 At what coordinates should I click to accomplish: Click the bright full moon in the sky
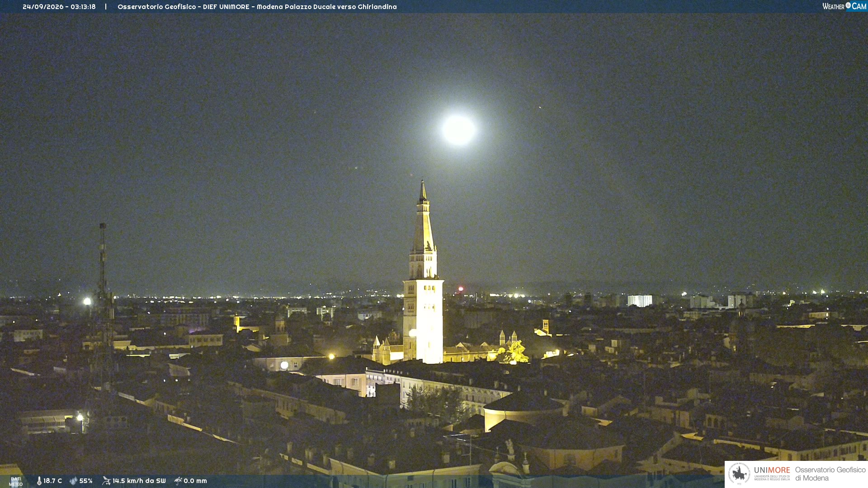point(458,130)
